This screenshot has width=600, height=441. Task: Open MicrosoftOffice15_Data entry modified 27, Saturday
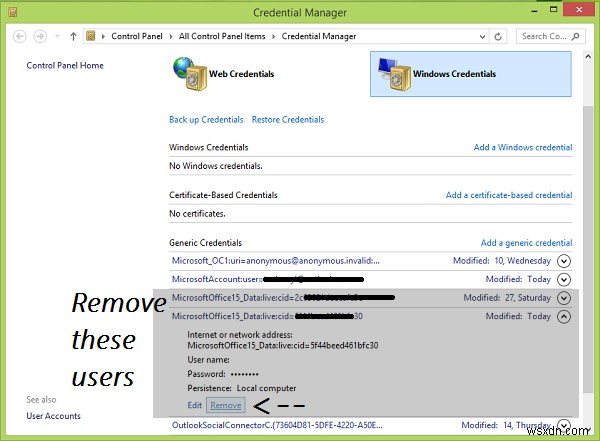[283, 297]
